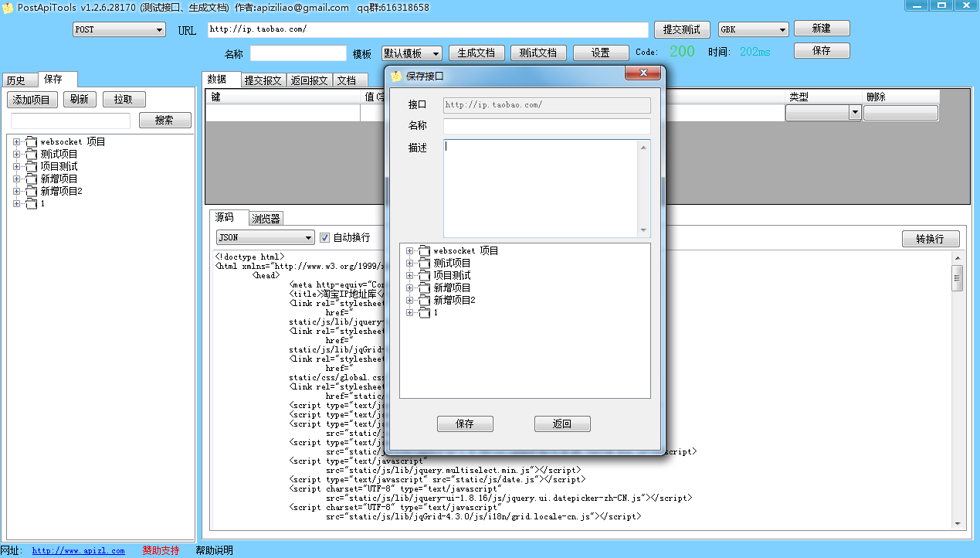Click the 保存接口 dialog title icon
Viewport: 980px width, 558px height.
pyautogui.click(x=397, y=76)
